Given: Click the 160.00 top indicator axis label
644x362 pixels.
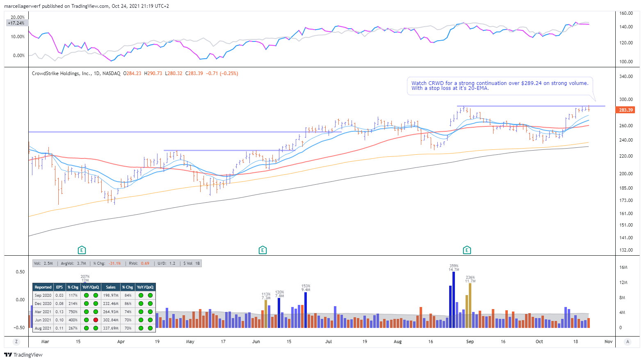Looking at the screenshot, I should point(626,13).
